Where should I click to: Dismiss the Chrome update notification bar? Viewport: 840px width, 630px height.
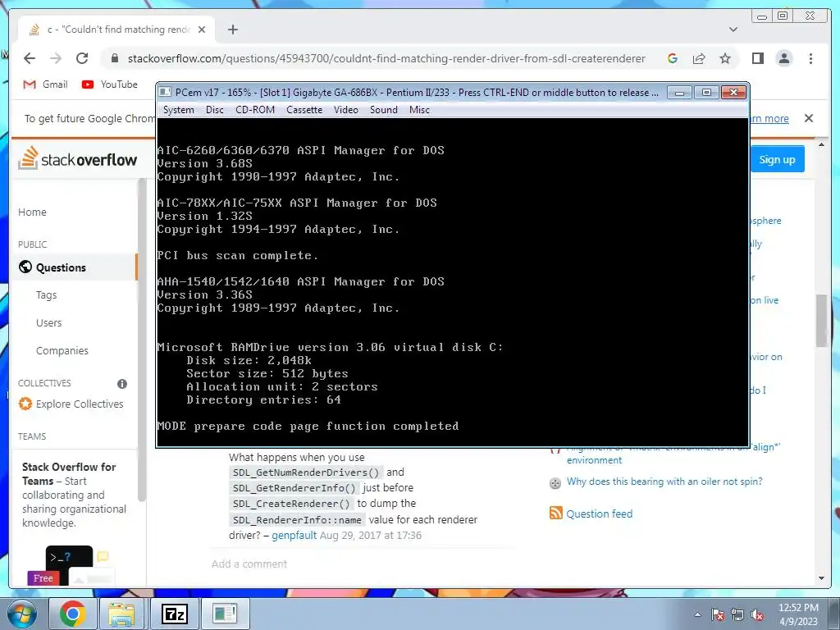808,118
